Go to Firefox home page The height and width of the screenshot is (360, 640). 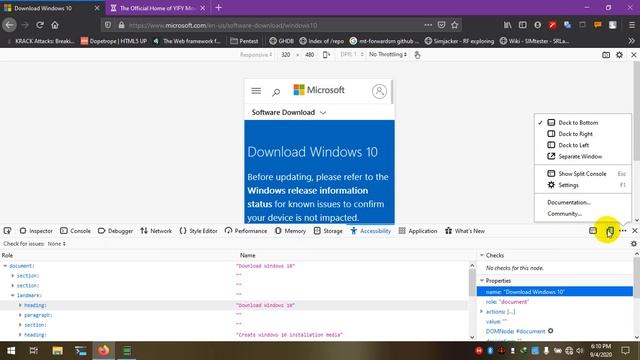[x=55, y=25]
